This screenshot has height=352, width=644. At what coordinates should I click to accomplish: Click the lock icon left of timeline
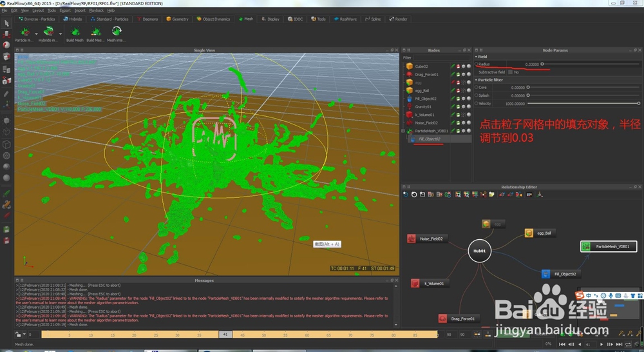(x=18, y=335)
